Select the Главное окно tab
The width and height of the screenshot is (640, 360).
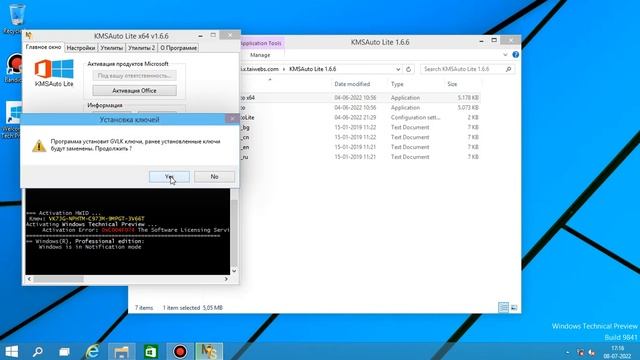43,47
